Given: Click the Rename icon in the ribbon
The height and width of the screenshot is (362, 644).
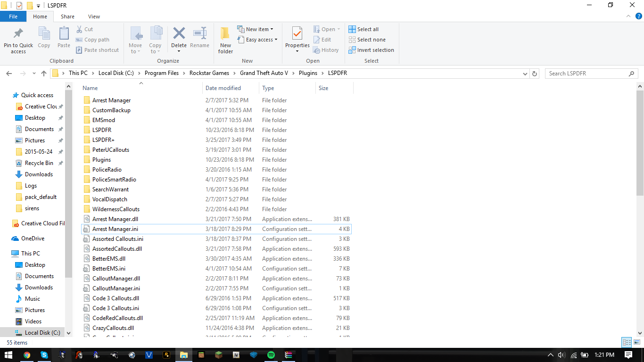Looking at the screenshot, I should point(200,33).
